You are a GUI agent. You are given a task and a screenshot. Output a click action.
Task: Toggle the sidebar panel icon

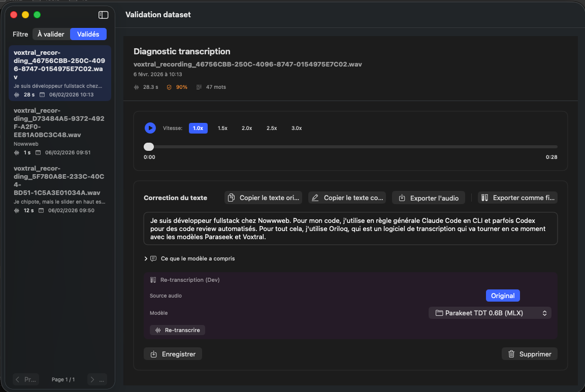coord(104,15)
